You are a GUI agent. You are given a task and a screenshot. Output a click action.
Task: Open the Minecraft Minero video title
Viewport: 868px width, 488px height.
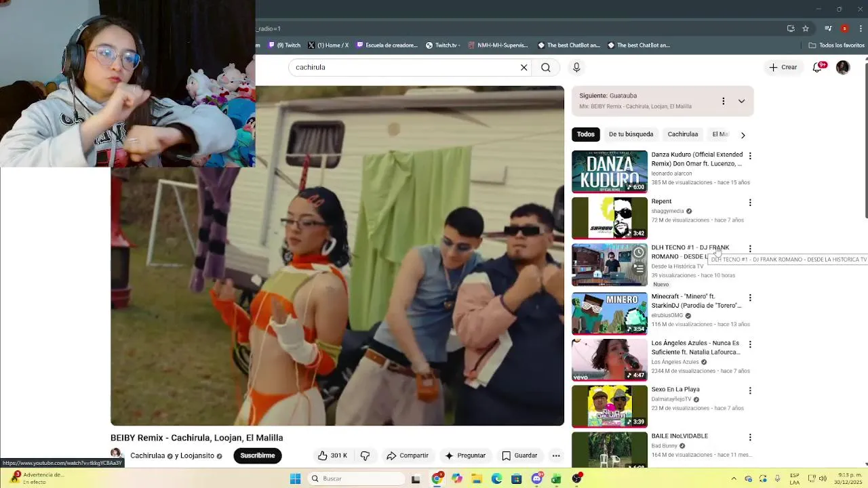[x=696, y=301]
